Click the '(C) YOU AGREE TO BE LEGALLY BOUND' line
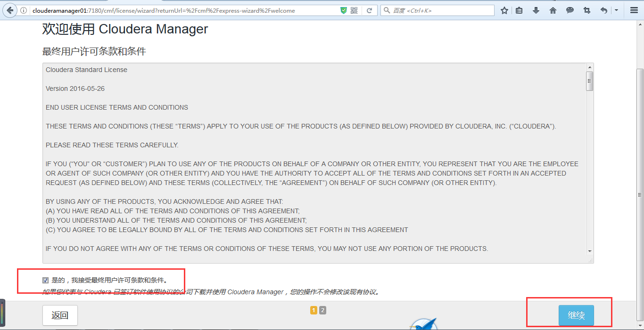This screenshot has width=644, height=330. 227,230
